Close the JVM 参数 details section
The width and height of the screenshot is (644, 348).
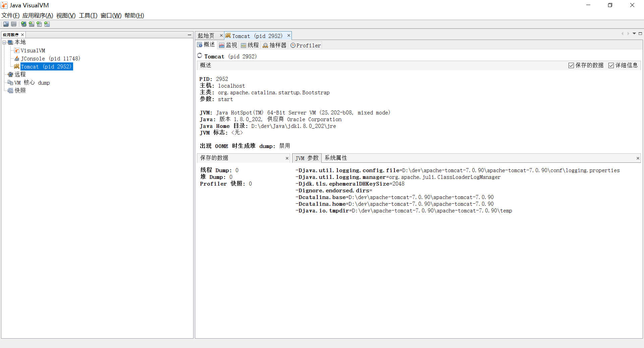638,158
